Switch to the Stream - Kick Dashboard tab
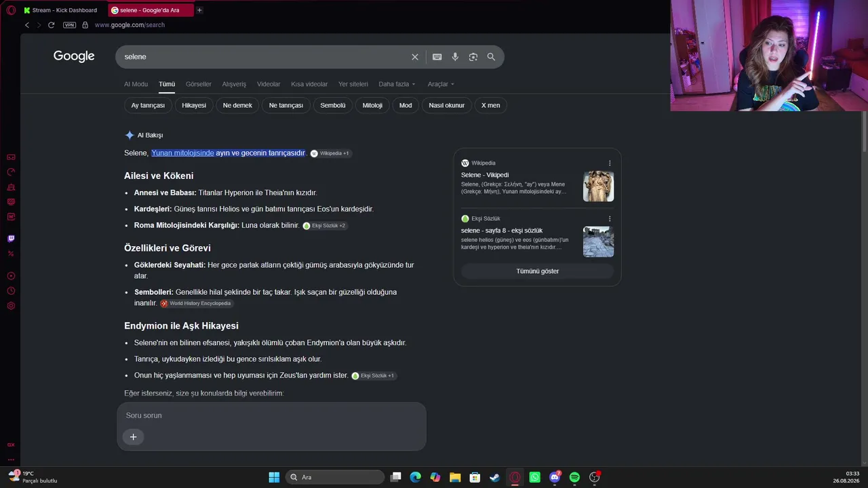Viewport: 868px width, 488px height. coord(62,10)
